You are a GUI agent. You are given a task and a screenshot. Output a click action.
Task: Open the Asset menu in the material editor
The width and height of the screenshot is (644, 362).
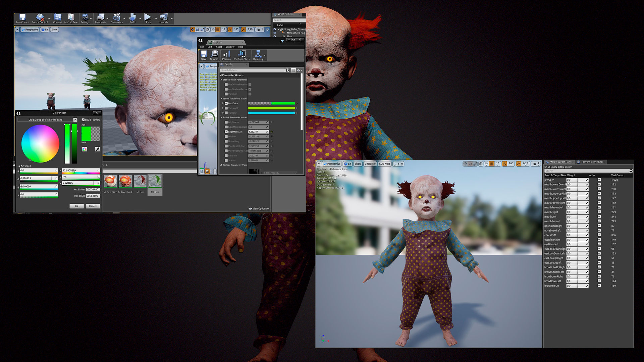pos(219,47)
